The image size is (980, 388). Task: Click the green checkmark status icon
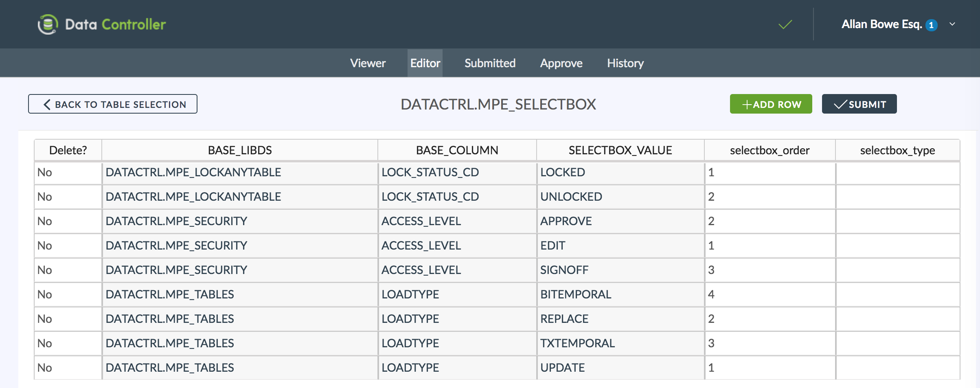coord(785,24)
